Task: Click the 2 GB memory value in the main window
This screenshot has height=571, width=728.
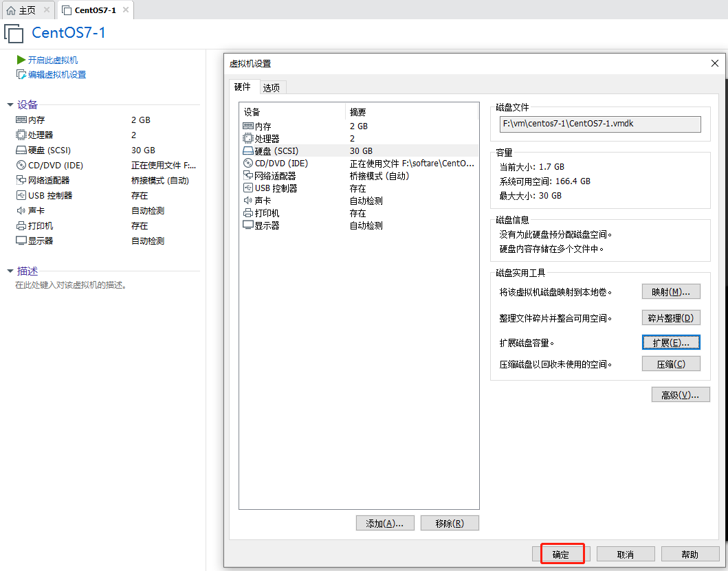Action: tap(141, 120)
